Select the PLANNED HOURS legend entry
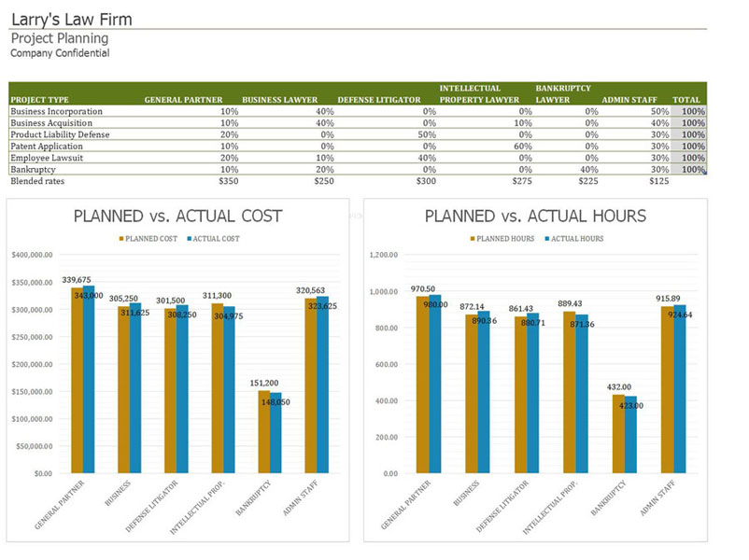 [x=505, y=239]
